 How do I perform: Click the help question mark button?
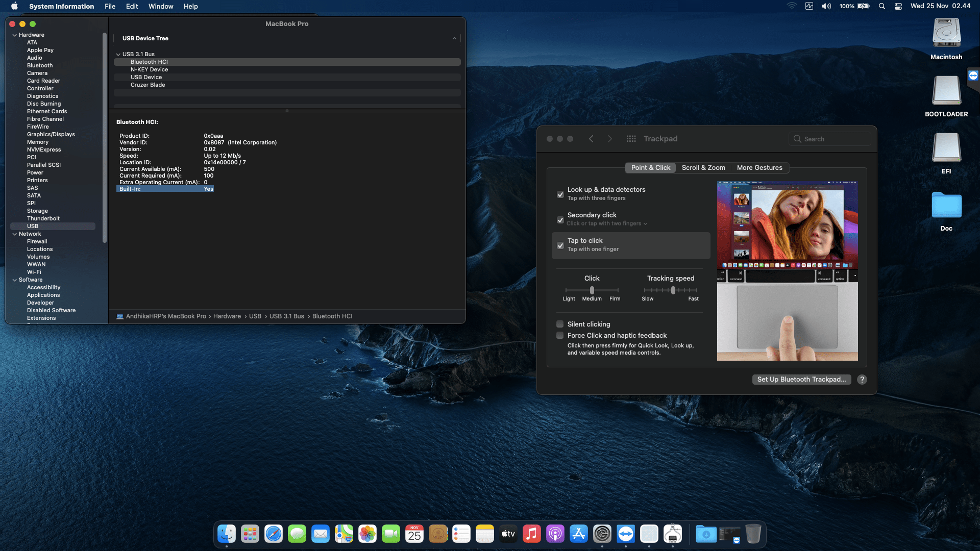click(x=862, y=380)
